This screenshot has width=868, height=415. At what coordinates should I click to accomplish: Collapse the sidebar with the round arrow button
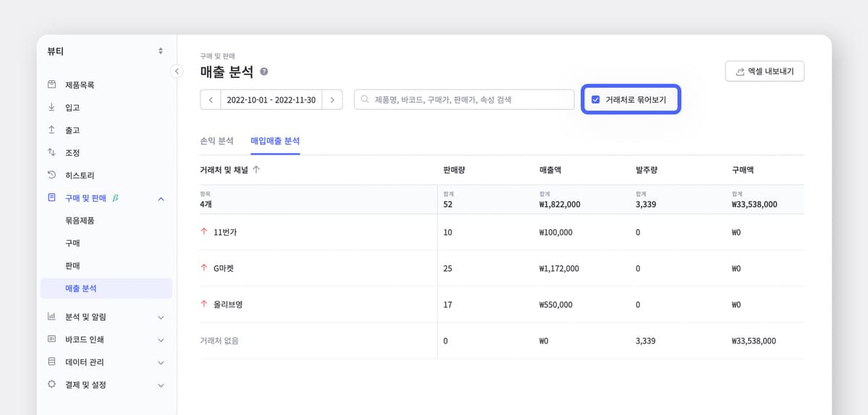[176, 71]
